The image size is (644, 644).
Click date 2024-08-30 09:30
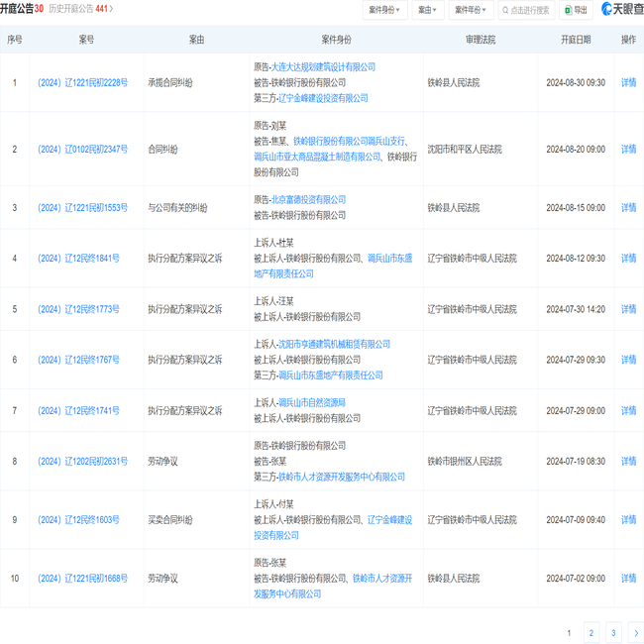[576, 82]
